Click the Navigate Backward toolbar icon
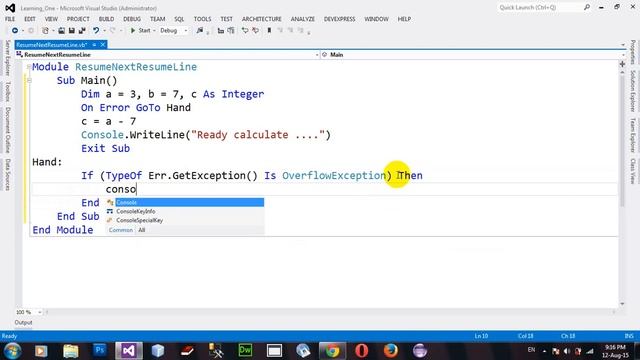This screenshot has width=640, height=360. (x=15, y=31)
